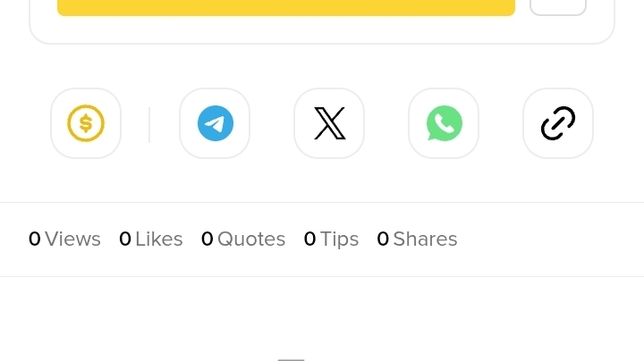Click the thin divider after the tip icon
The image size is (644, 361).
(x=149, y=125)
